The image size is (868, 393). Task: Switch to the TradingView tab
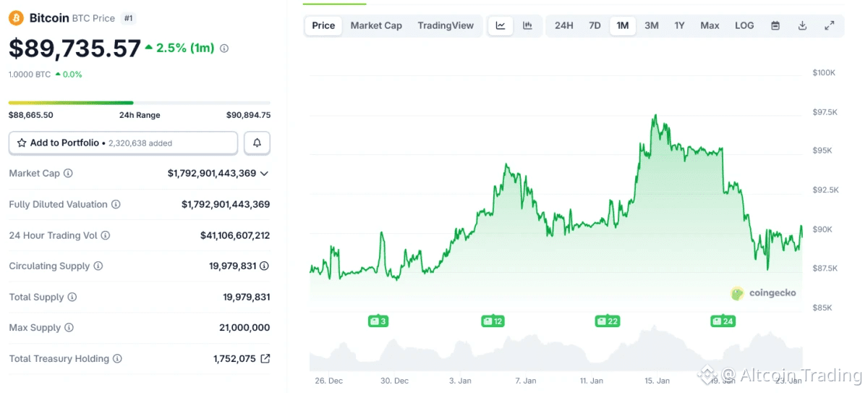[446, 25]
